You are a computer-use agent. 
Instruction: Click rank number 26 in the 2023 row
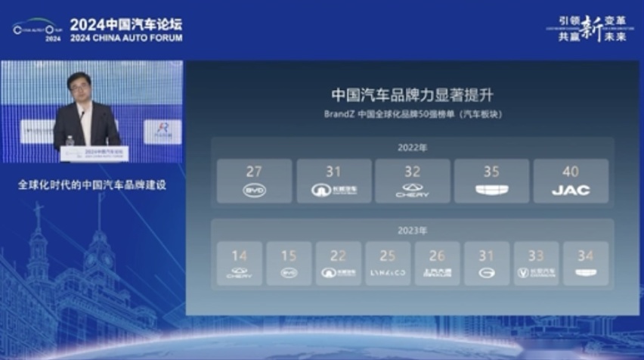(437, 256)
